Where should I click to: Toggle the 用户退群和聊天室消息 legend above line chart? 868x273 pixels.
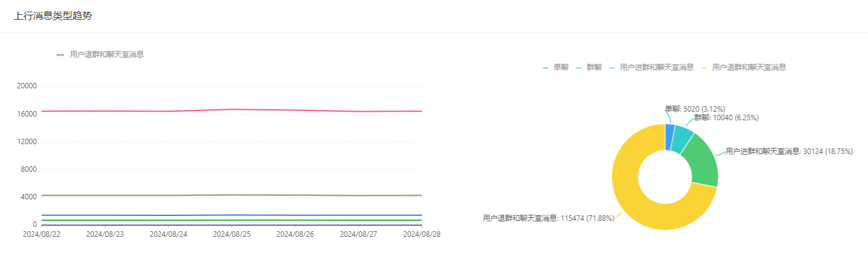(100, 55)
